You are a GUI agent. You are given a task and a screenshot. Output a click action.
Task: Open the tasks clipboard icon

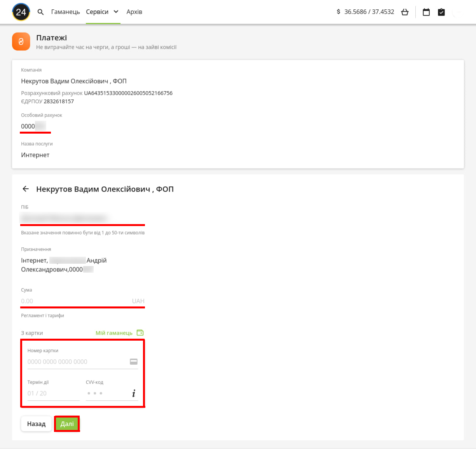(441, 12)
